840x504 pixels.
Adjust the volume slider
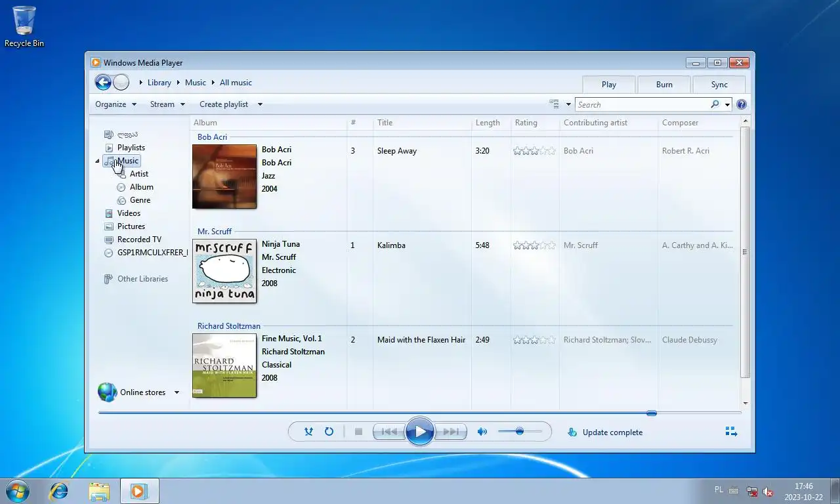pyautogui.click(x=520, y=431)
